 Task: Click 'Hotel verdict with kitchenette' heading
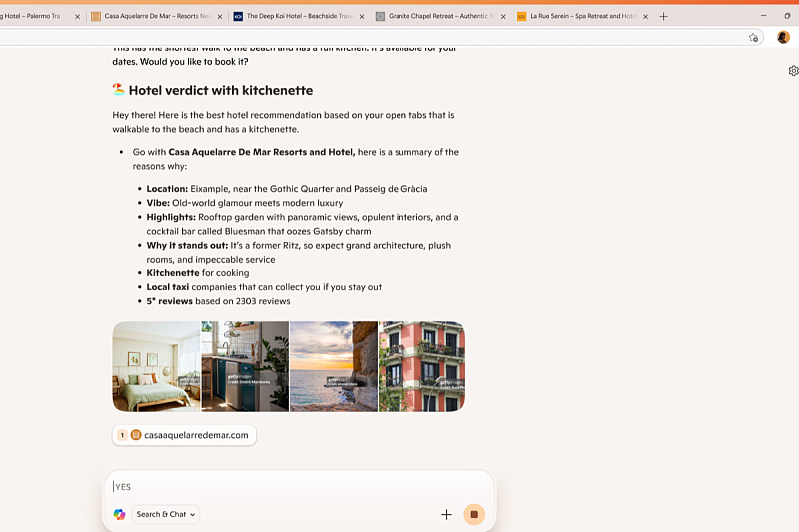pos(221,90)
